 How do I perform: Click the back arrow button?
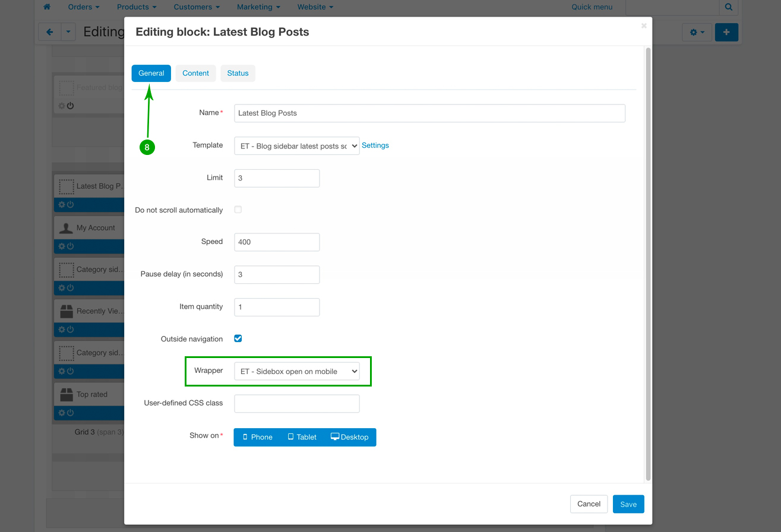pyautogui.click(x=49, y=32)
